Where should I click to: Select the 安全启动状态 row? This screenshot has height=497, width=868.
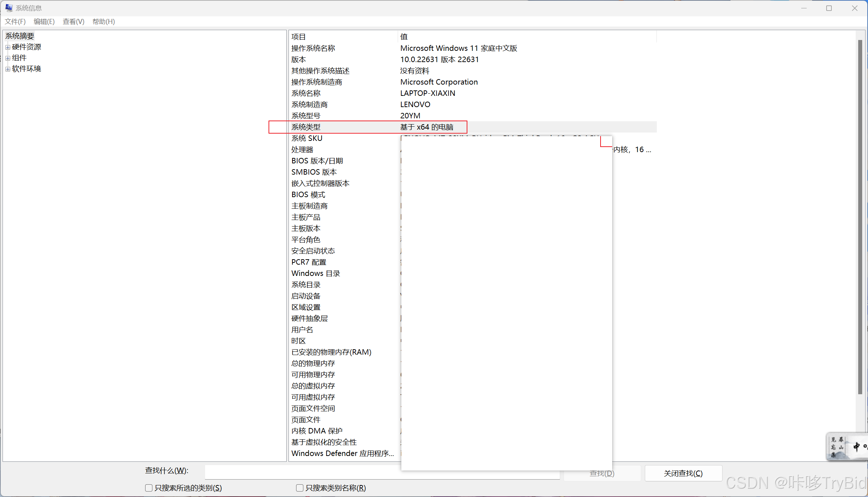pos(345,251)
